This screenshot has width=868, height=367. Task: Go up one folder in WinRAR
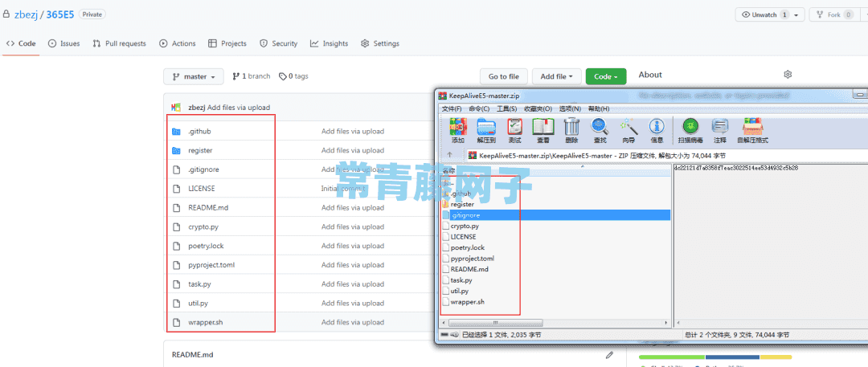[x=449, y=156]
